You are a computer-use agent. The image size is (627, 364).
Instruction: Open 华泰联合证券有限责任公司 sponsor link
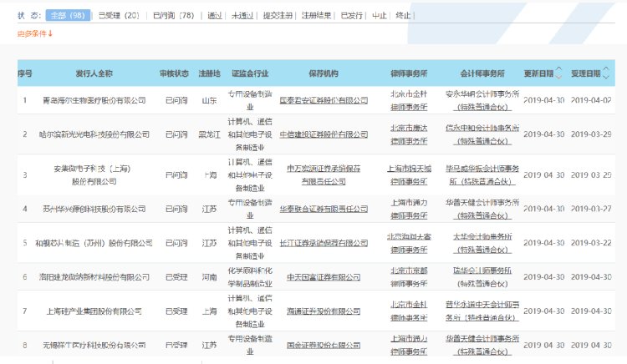click(323, 209)
